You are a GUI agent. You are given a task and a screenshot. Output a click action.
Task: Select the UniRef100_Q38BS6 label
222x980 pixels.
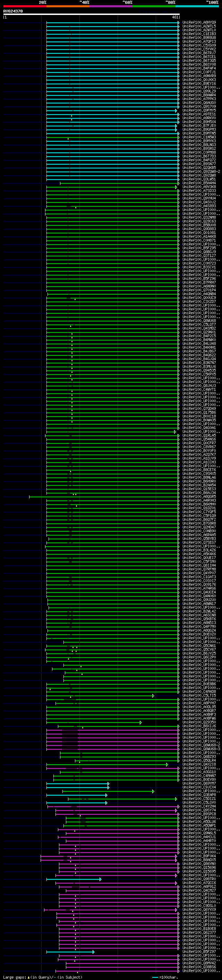tap(199, 967)
